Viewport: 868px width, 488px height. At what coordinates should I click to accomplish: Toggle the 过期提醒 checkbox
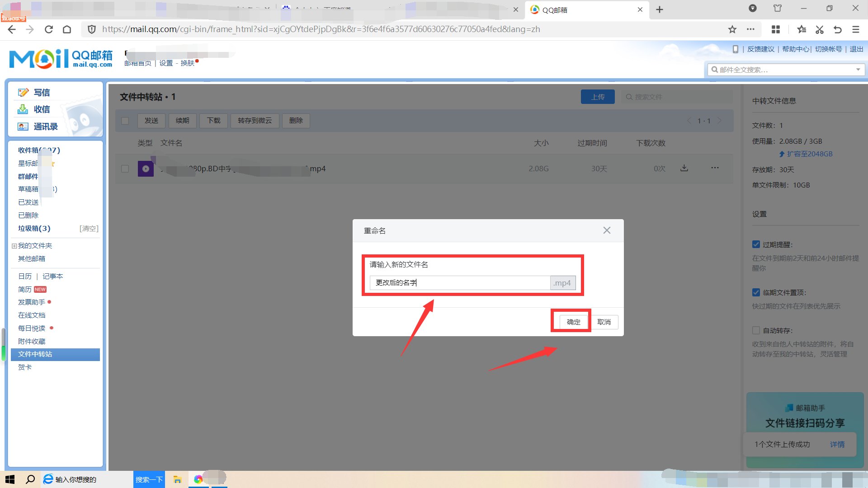tap(756, 244)
